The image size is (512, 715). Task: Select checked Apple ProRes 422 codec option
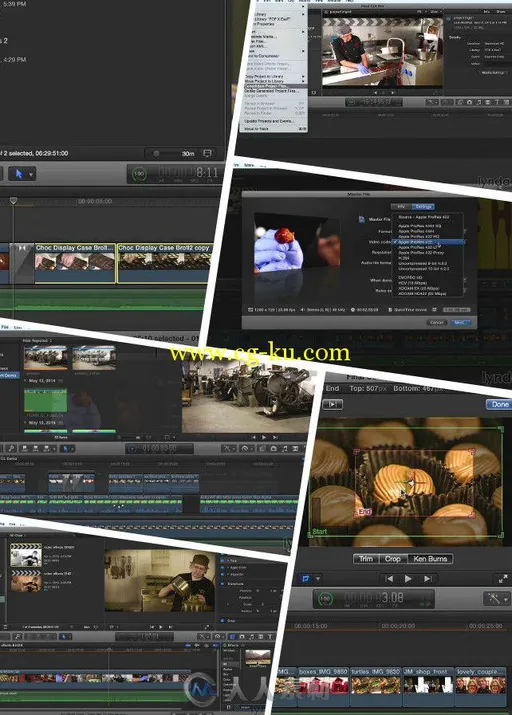tap(428, 242)
